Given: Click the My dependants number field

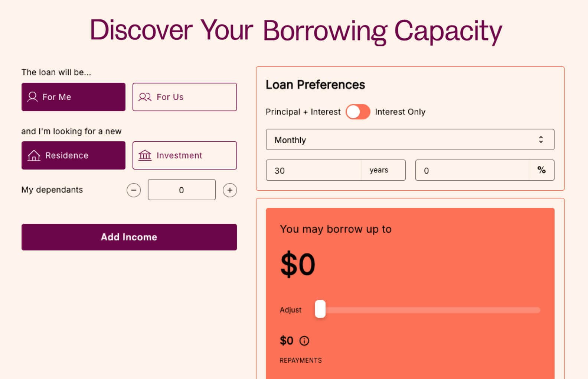Looking at the screenshot, I should point(182,190).
